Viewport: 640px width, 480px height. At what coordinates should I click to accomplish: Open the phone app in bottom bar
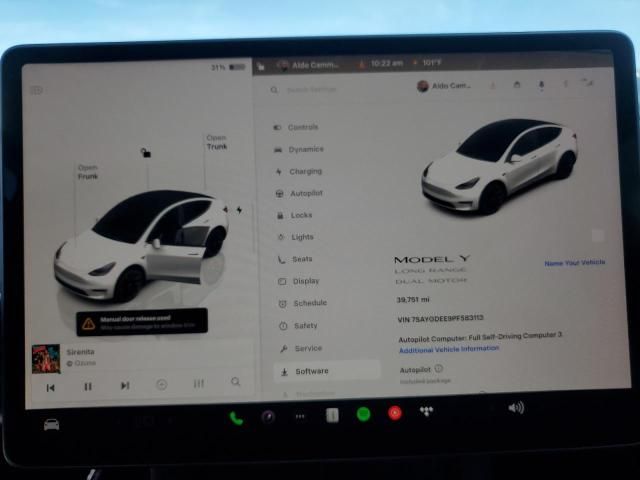[x=236, y=417]
